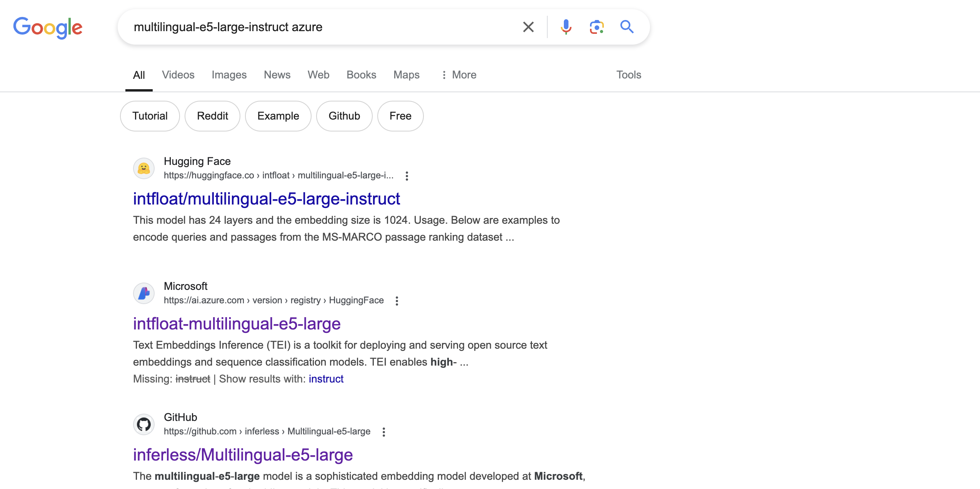The width and height of the screenshot is (980, 489).
Task: Open intfloat/multilingual-e5-large-instruct result
Action: [267, 199]
